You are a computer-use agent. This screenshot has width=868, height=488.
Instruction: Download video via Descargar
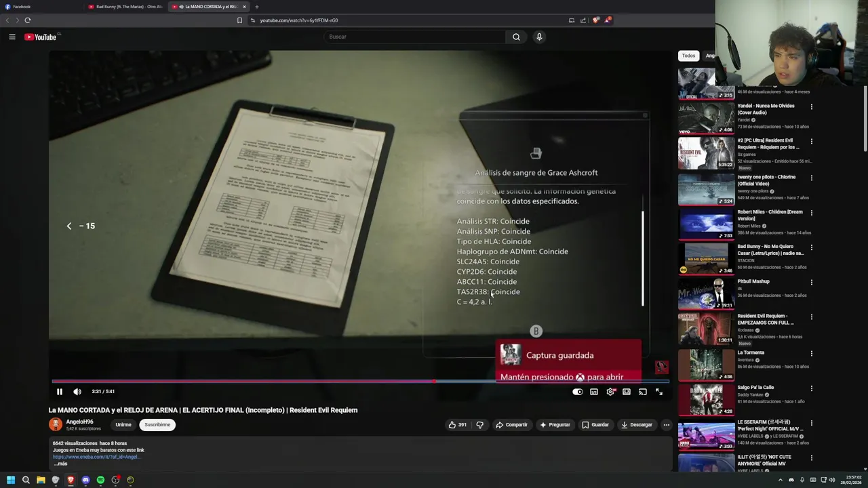(637, 425)
